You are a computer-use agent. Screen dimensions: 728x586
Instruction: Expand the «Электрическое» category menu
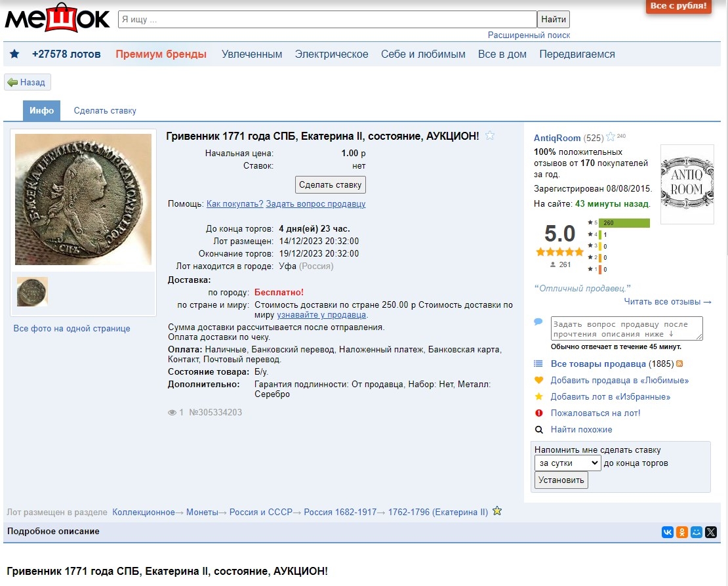coord(331,54)
